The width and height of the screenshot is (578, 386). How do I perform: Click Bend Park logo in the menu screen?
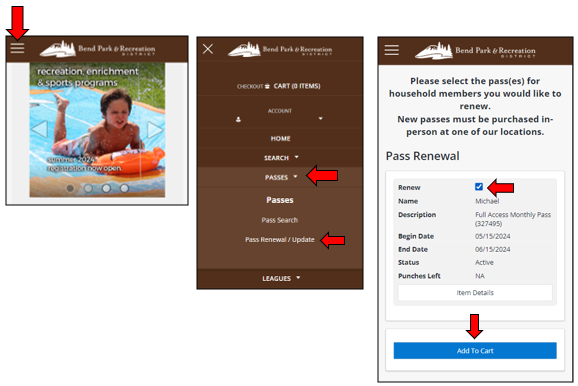[280, 49]
